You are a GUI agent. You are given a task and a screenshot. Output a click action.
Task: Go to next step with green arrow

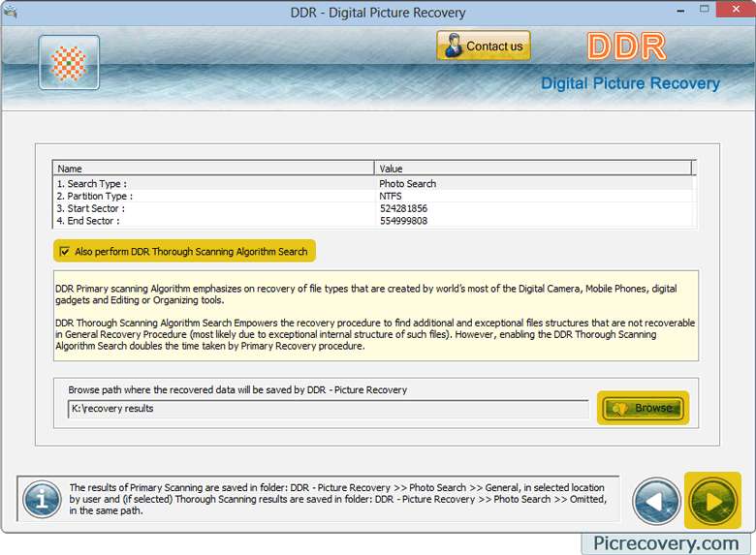(712, 501)
